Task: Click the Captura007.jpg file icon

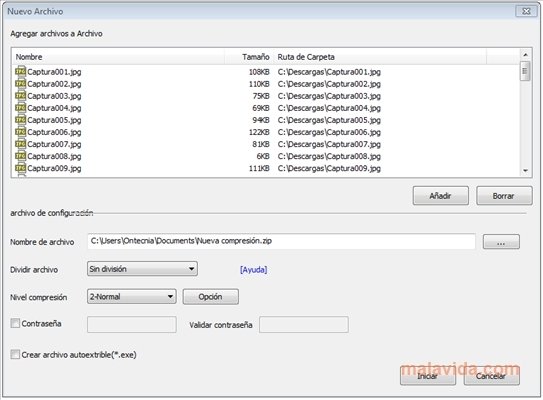Action: tap(20, 144)
